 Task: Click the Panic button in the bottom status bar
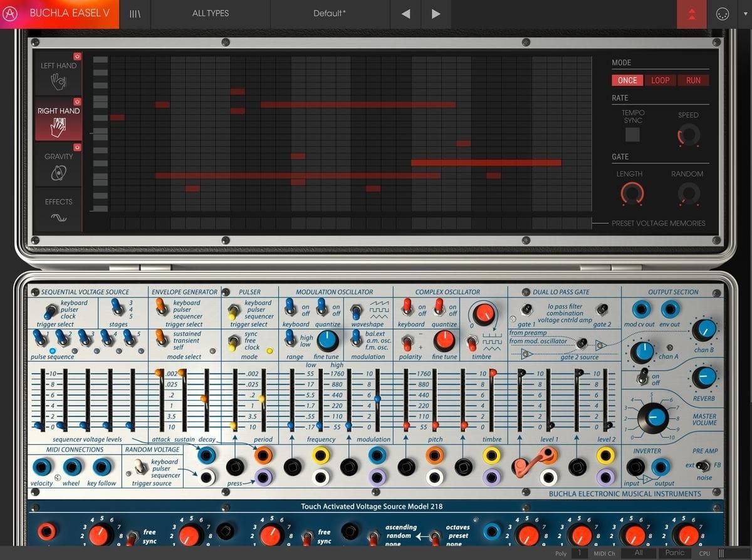pos(675,554)
